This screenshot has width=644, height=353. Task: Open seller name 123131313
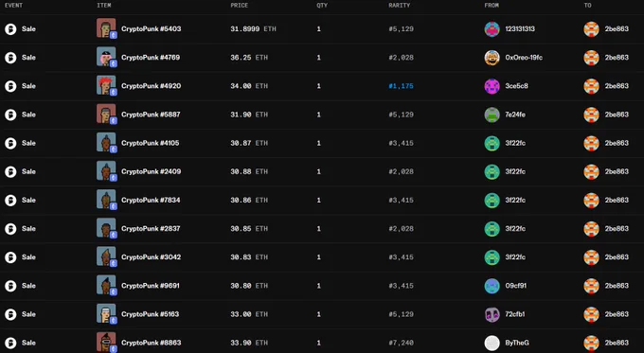click(x=520, y=28)
